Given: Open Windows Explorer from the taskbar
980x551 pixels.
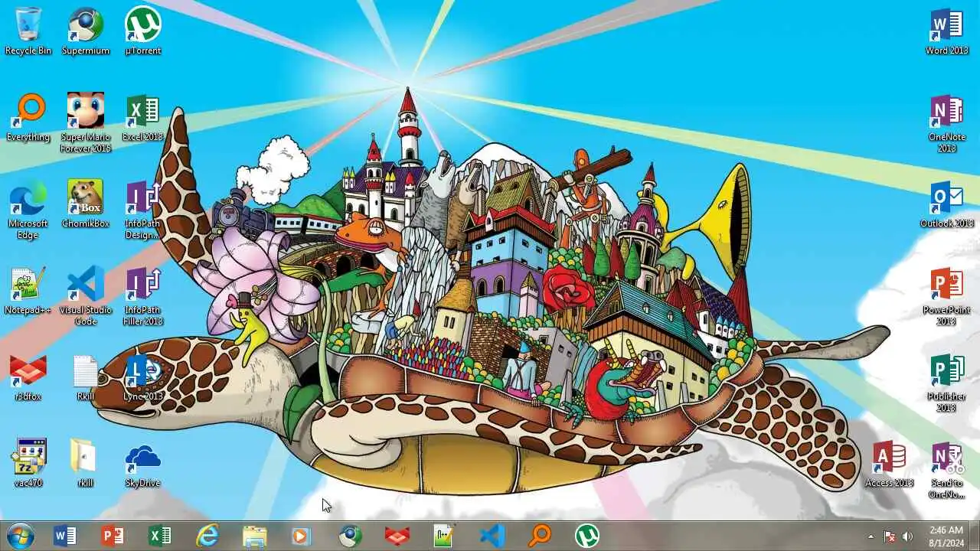Looking at the screenshot, I should pos(255,536).
